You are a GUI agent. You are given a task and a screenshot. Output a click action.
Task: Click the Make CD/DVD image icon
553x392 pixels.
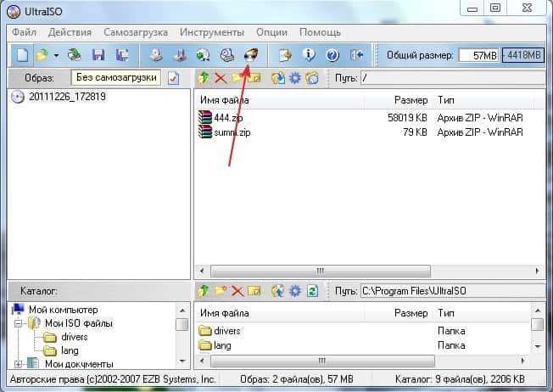155,55
